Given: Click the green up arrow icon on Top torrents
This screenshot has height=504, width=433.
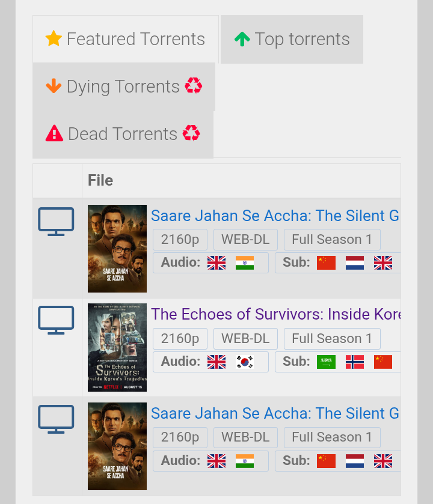Looking at the screenshot, I should [242, 39].
